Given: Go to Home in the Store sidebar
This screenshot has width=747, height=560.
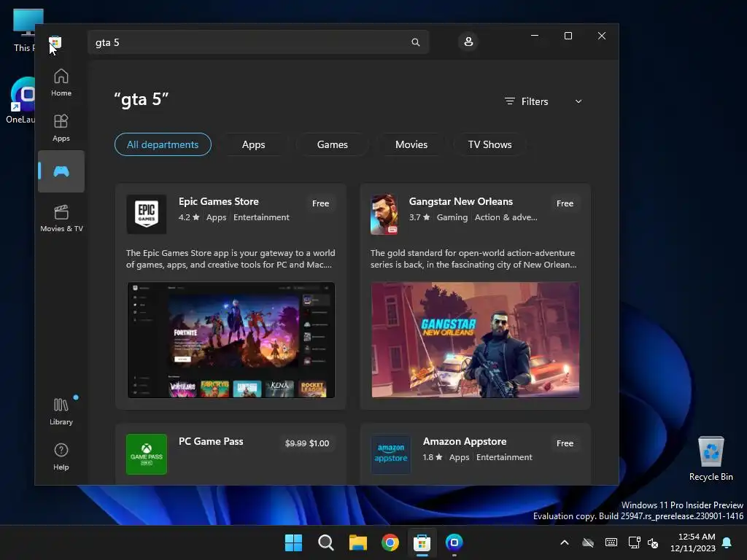Looking at the screenshot, I should click(x=61, y=83).
